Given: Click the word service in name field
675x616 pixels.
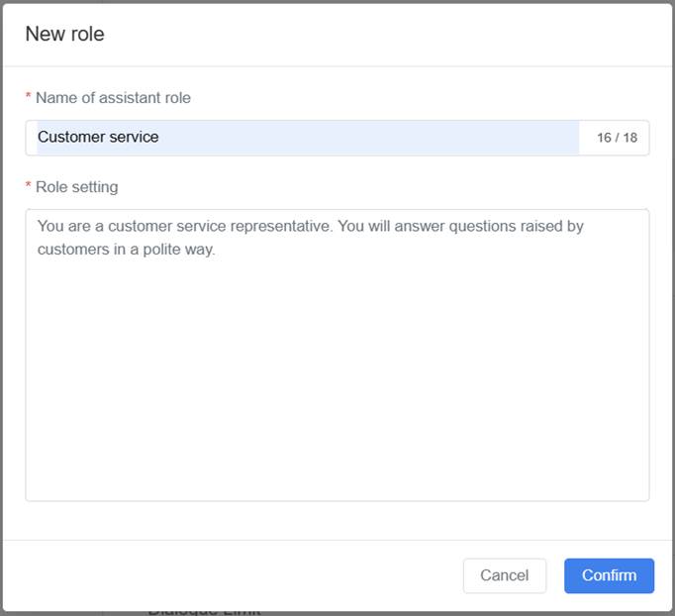Looking at the screenshot, I should coord(134,138).
